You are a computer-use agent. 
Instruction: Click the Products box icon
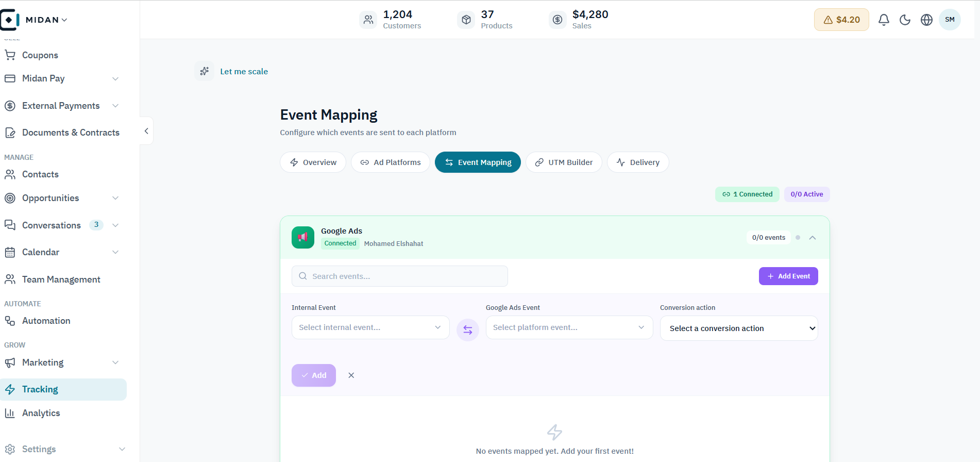(x=466, y=20)
